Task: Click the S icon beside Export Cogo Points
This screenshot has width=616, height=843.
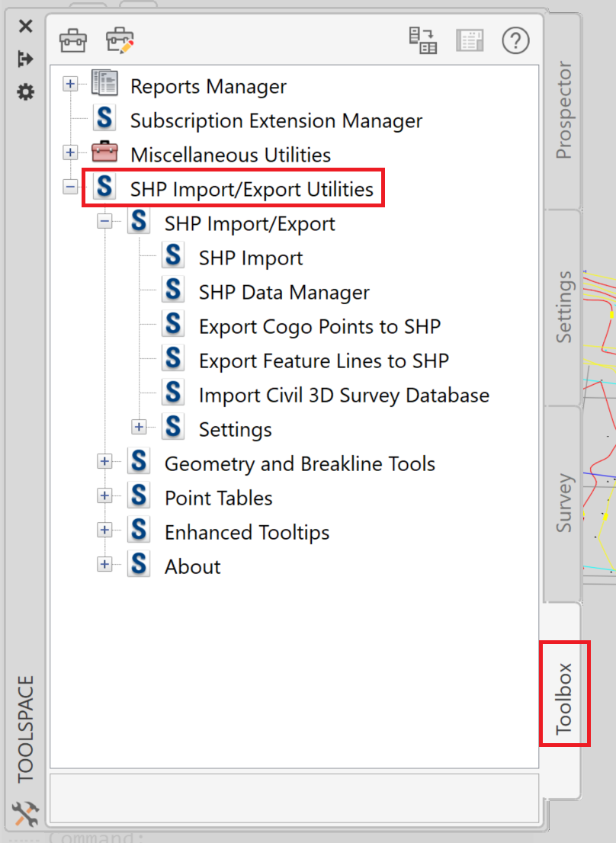Action: pos(173,324)
